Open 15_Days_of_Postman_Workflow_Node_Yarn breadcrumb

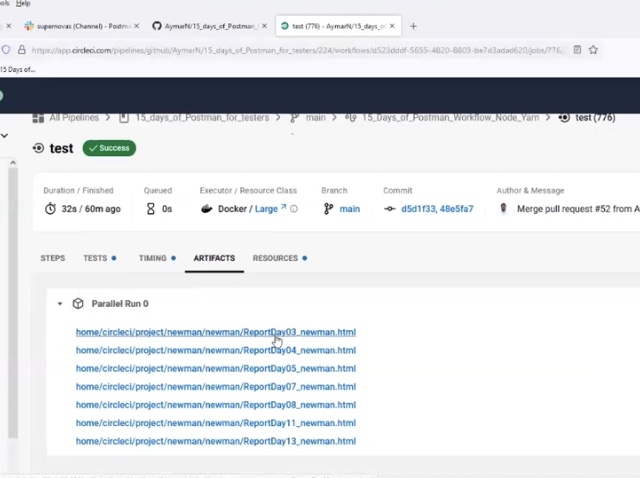[451, 118]
